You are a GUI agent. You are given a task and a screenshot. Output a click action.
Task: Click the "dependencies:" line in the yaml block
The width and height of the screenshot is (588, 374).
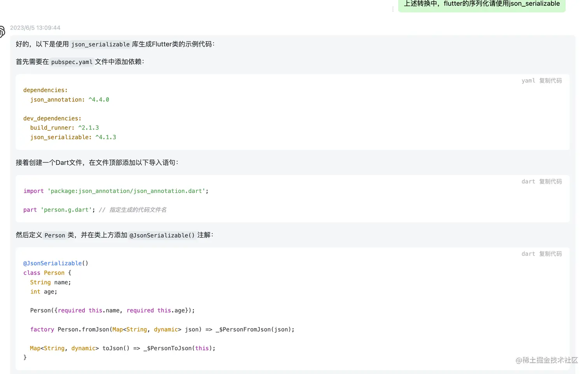(45, 90)
